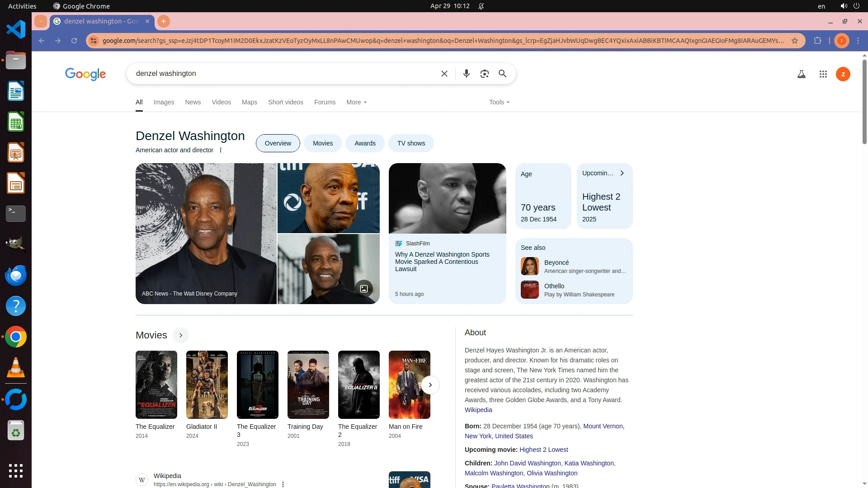Image resolution: width=868 pixels, height=488 pixels.
Task: Click inside the Google search field
Action: pyautogui.click(x=280, y=74)
